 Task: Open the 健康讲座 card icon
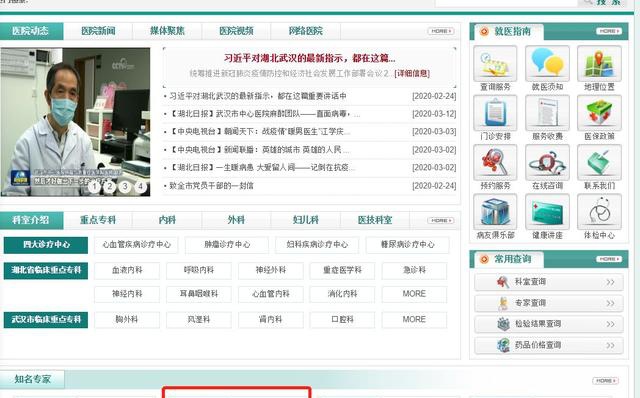(547, 212)
